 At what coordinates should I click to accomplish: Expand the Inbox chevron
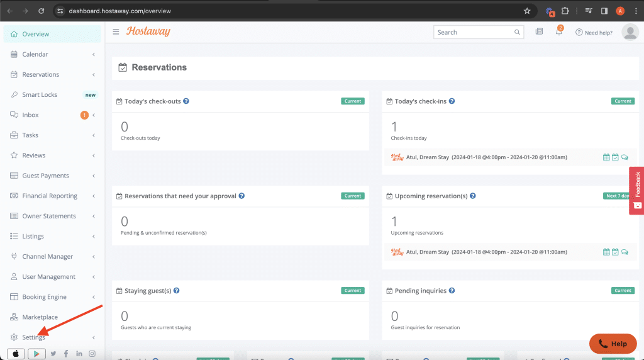click(x=94, y=115)
